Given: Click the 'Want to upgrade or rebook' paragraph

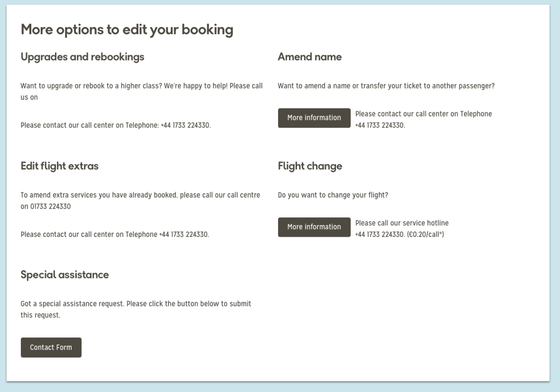Looking at the screenshot, I should pyautogui.click(x=141, y=86).
